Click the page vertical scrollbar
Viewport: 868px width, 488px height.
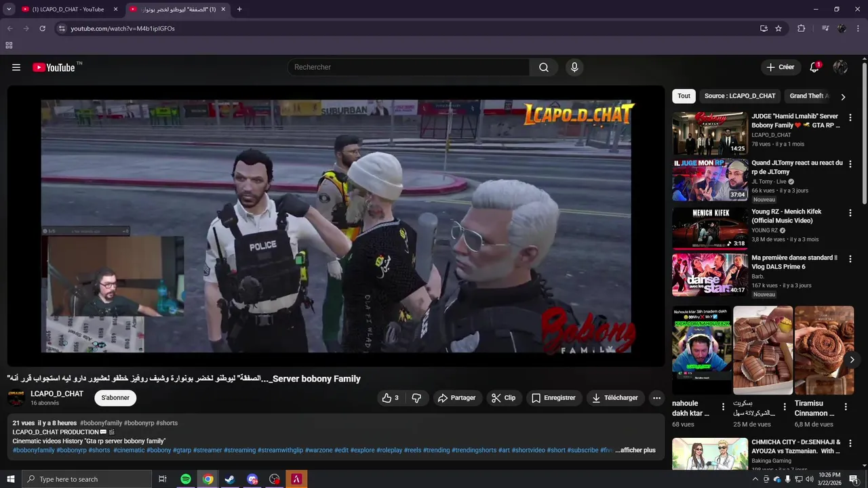click(x=865, y=133)
